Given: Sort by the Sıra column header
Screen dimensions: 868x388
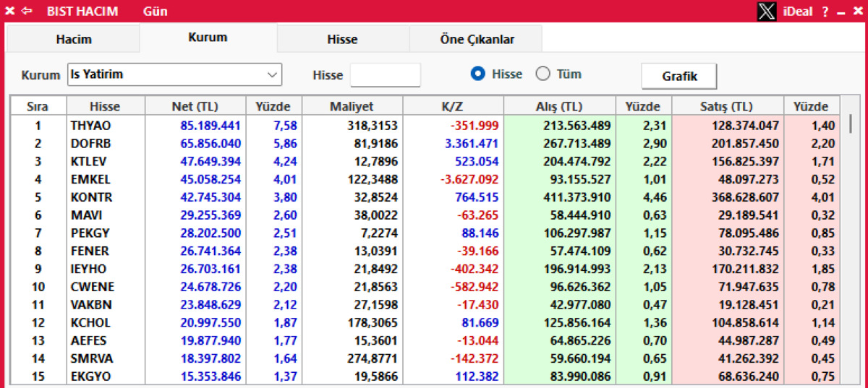Looking at the screenshot, I should tap(38, 106).
